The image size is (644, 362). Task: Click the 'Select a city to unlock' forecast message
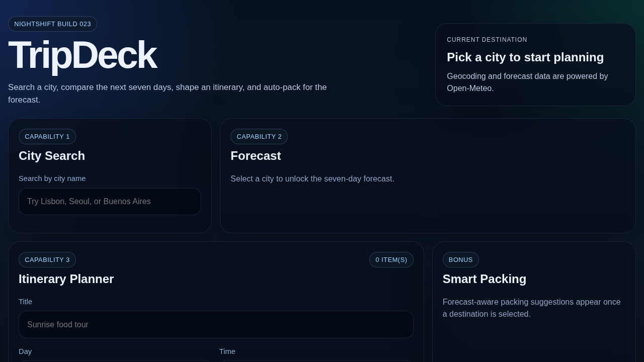(x=312, y=179)
